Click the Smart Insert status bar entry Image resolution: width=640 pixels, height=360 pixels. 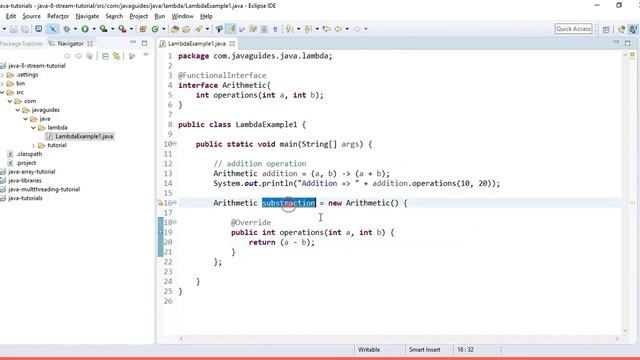pyautogui.click(x=424, y=350)
